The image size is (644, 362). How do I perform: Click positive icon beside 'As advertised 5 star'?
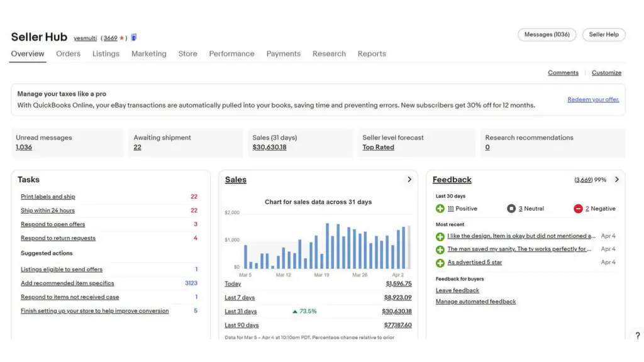[440, 263]
